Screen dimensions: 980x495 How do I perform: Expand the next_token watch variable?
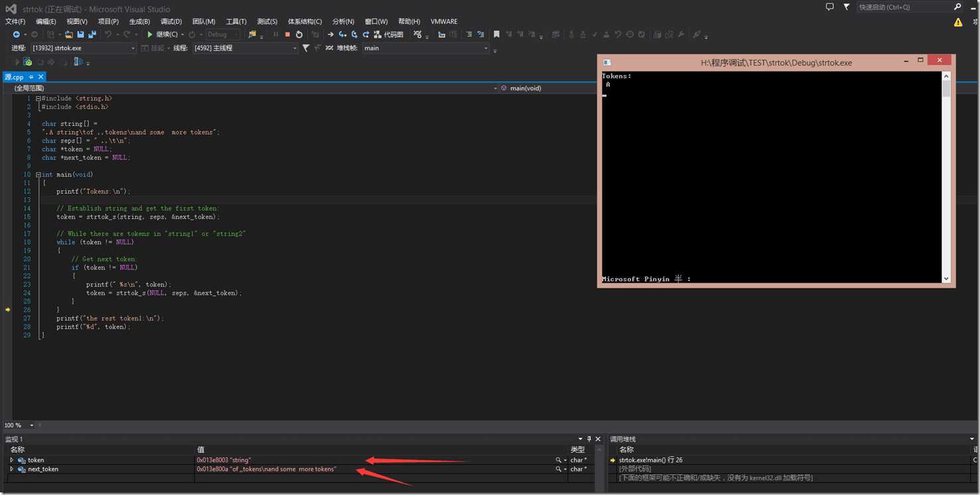11,469
